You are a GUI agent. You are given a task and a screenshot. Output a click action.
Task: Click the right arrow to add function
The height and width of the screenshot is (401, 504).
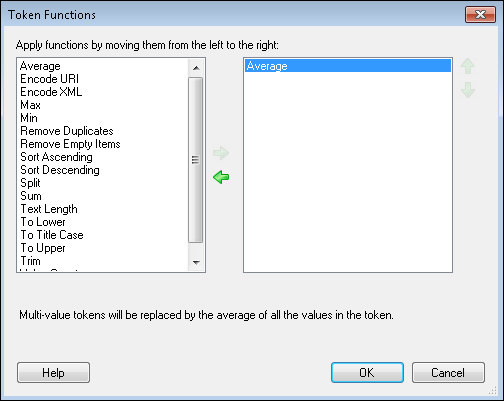(221, 153)
